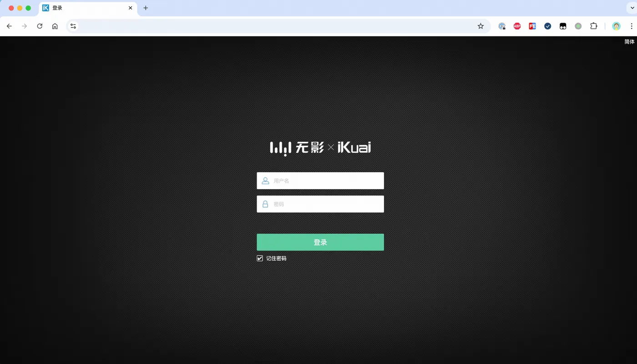Screen dimensions: 637x364
Task: Open the browser home page
Action: tap(55, 26)
